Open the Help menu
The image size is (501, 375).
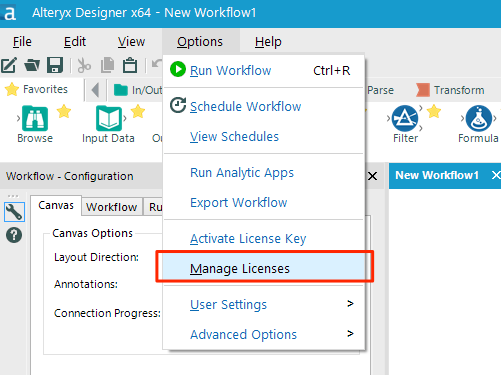[268, 42]
